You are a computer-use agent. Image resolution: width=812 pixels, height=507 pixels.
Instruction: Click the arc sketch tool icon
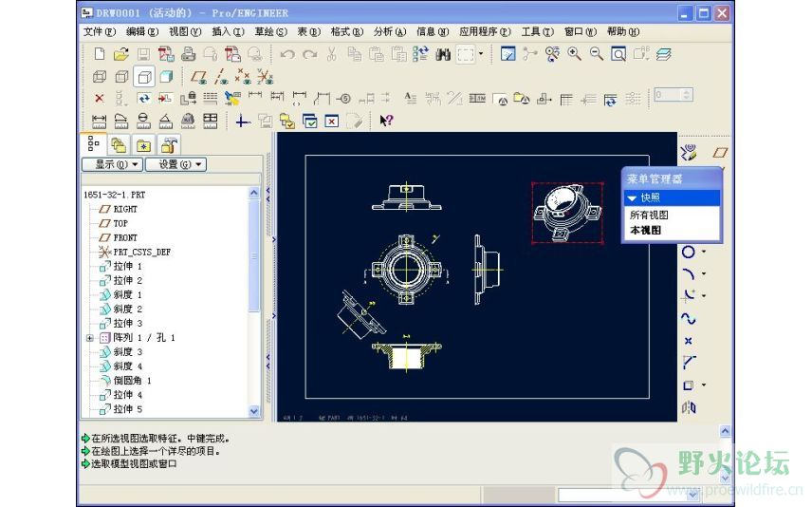[x=689, y=273]
